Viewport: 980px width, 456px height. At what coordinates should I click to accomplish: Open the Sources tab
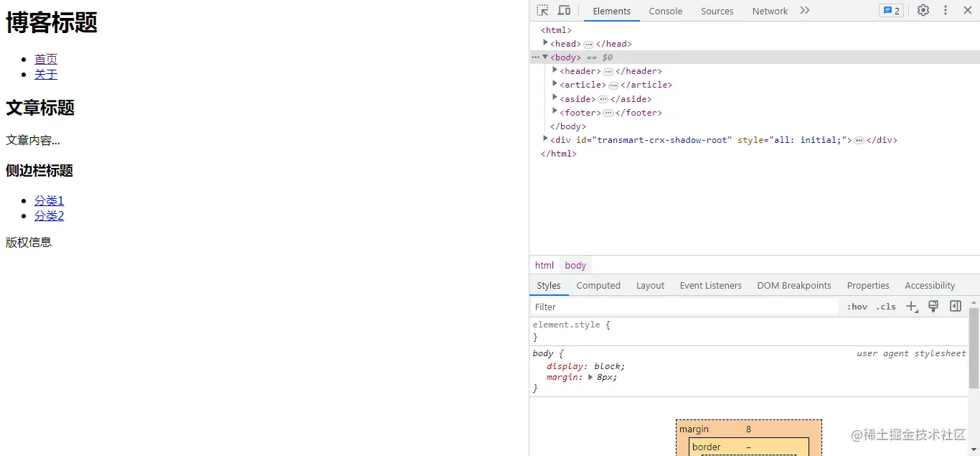(x=717, y=11)
